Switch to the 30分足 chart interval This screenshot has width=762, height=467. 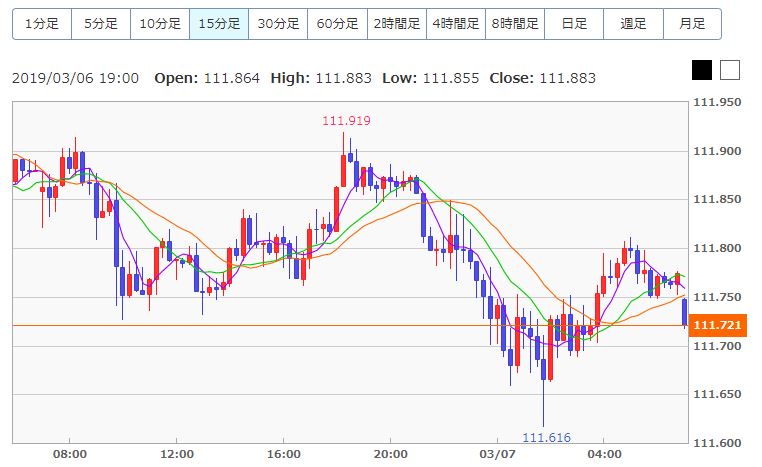pyautogui.click(x=278, y=23)
